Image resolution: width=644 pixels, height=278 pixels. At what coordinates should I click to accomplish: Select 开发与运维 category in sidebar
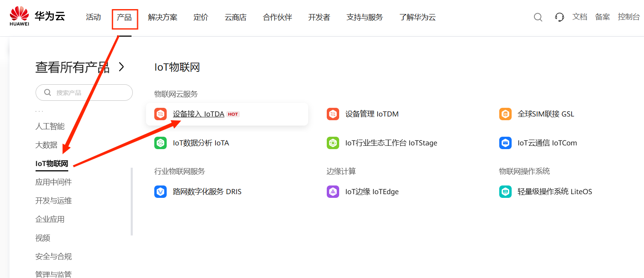54,201
